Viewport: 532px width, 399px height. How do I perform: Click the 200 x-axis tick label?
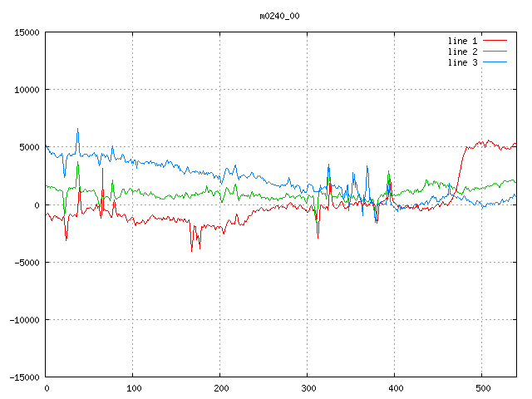click(220, 387)
